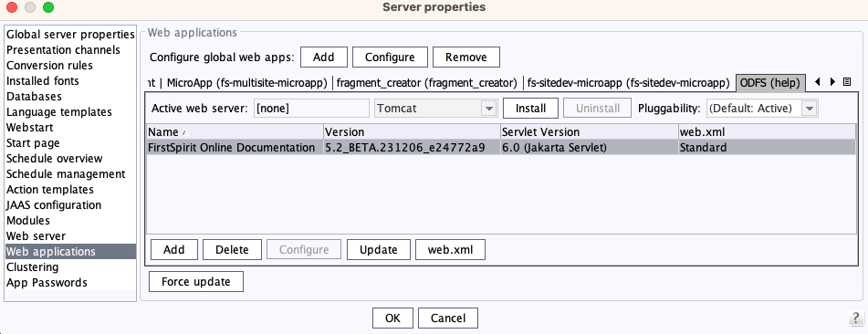Select Schedule management in sidebar
The height and width of the screenshot is (334, 868).
click(x=70, y=174)
